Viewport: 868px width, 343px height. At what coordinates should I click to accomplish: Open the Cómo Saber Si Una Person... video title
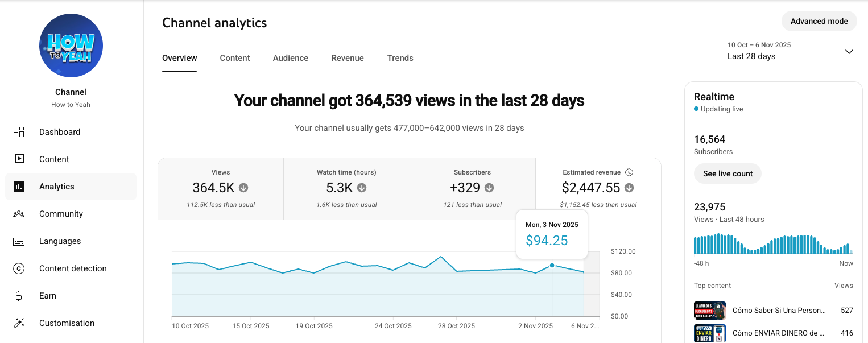779,310
